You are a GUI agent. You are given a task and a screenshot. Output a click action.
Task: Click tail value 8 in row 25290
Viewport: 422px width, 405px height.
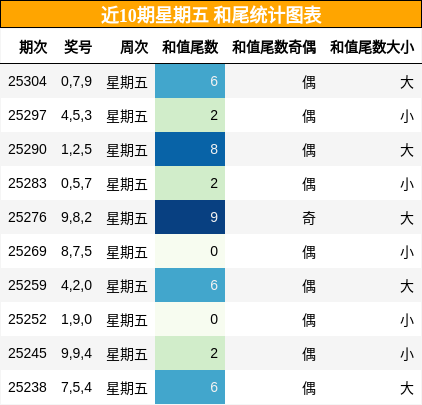[190, 149]
